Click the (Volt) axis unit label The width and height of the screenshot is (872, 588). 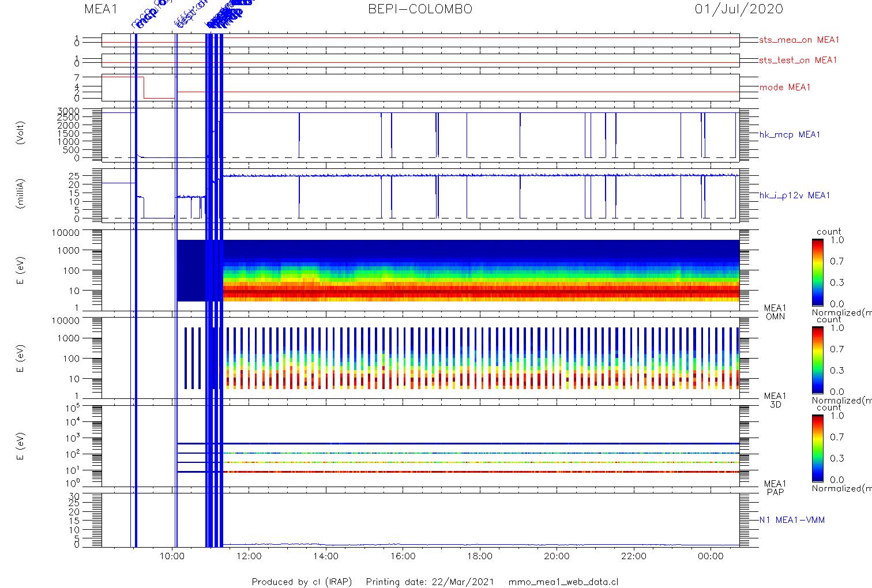click(21, 133)
